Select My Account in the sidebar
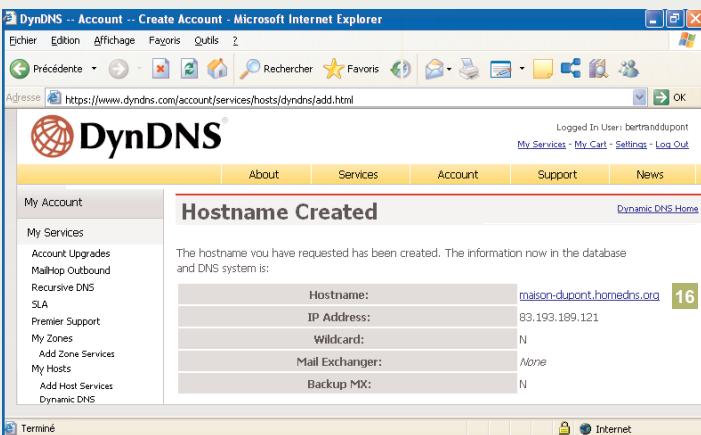This screenshot has height=435, width=701. tap(53, 203)
